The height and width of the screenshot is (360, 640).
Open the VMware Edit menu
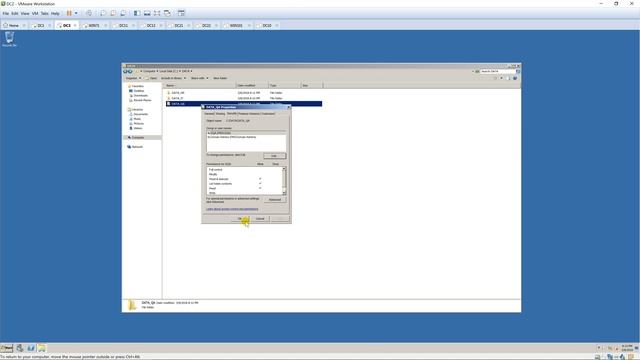pyautogui.click(x=15, y=13)
